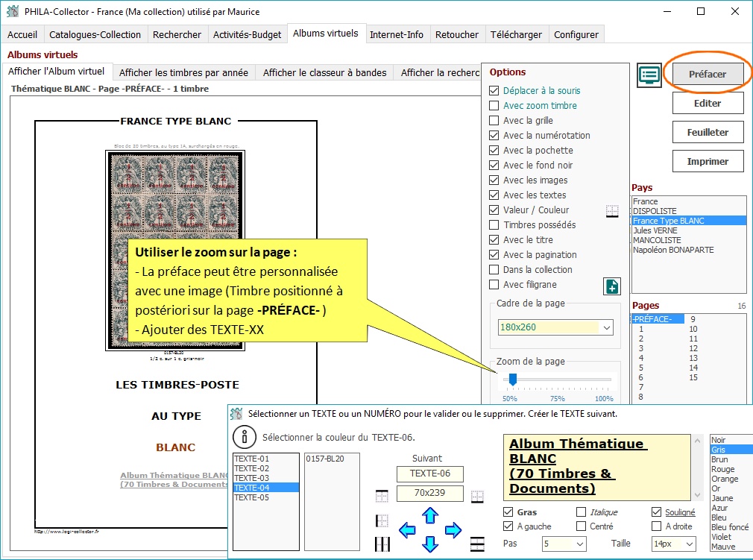Open the Activités-Budget tab
Viewport: 753px width, 560px height.
(247, 34)
